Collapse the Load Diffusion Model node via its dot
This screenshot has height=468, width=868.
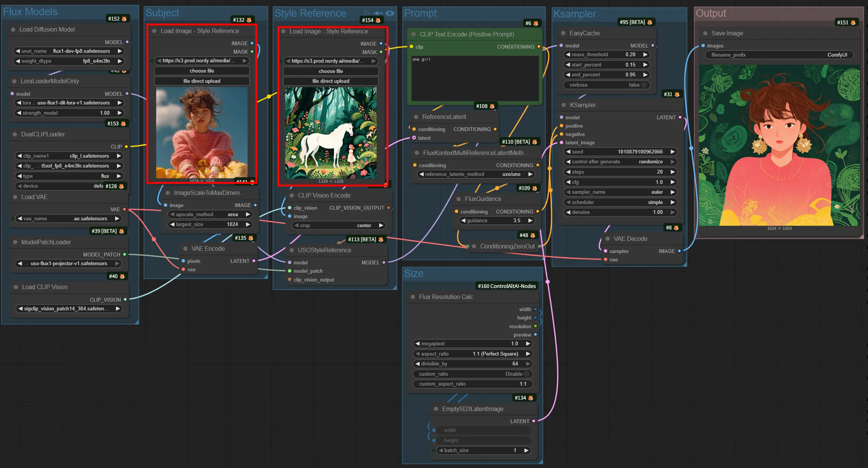(x=13, y=30)
